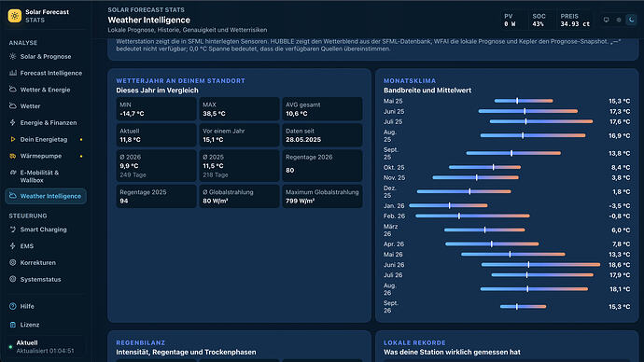Select Weather Intelligence in the sidebar
The image size is (644, 362).
coord(46,196)
